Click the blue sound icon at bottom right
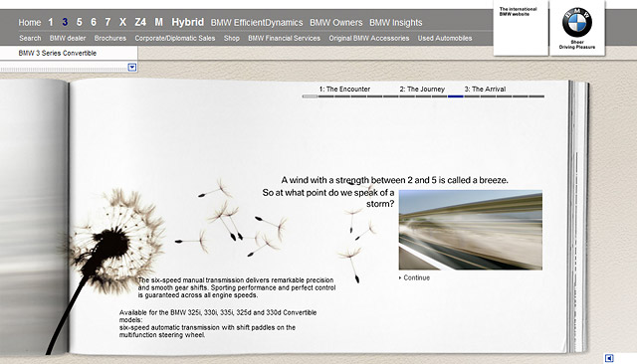The height and width of the screenshot is (364, 637). pyautogui.click(x=609, y=358)
